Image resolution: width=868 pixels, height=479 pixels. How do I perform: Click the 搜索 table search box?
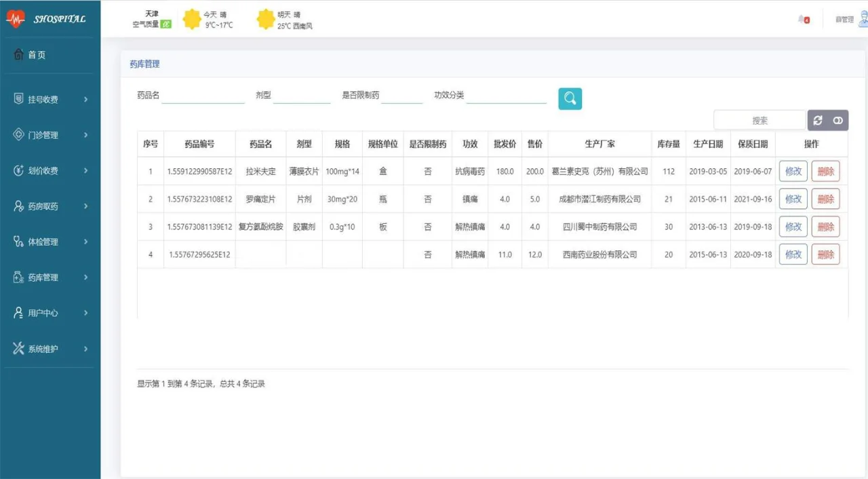[x=759, y=121]
